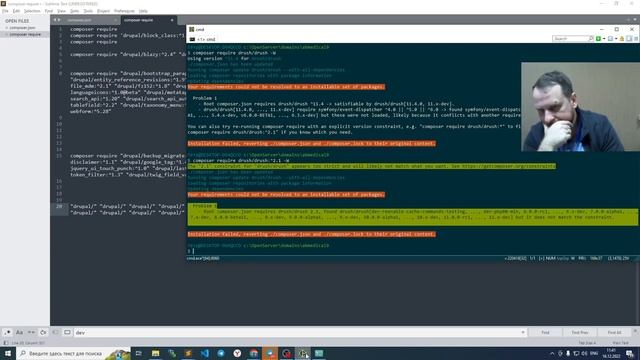This screenshot has height=360, width=640.
Task: Click the volume icon in system tray
Action: pos(584,353)
